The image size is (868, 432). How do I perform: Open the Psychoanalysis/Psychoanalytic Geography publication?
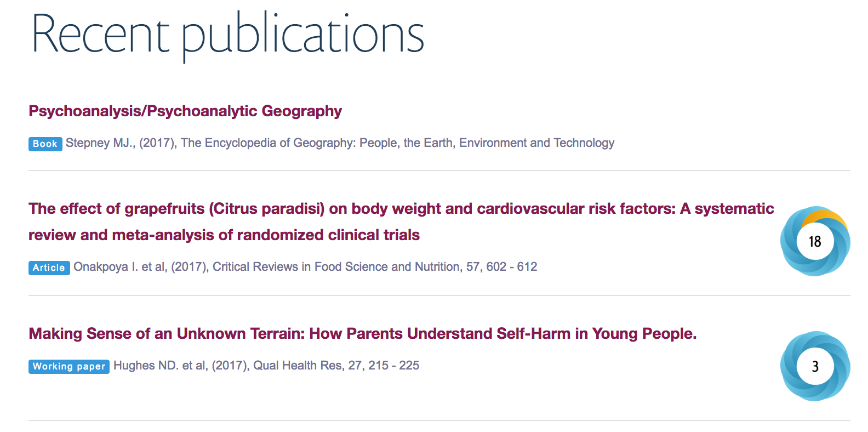click(185, 111)
